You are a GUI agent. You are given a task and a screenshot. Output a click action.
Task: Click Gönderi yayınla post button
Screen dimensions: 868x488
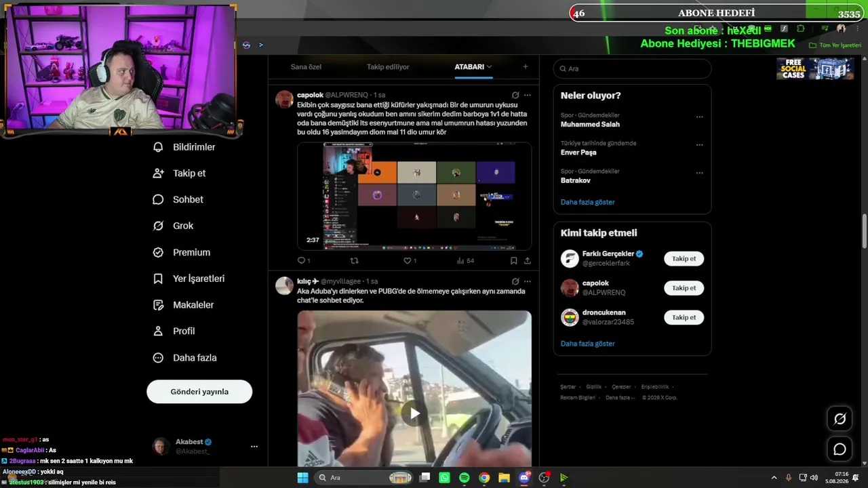[199, 392]
